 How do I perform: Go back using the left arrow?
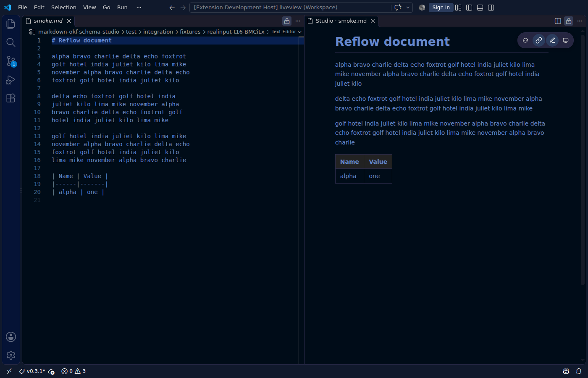[172, 8]
